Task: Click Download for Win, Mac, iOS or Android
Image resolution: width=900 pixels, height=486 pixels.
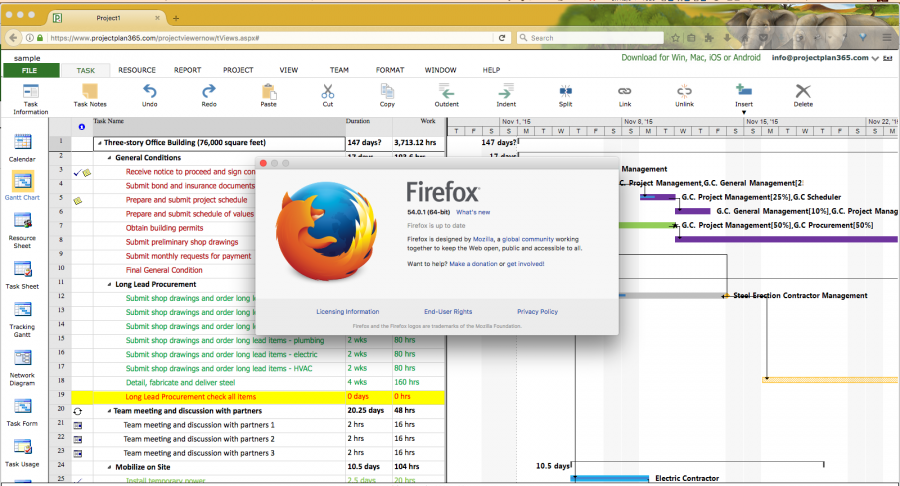Action: [x=690, y=57]
